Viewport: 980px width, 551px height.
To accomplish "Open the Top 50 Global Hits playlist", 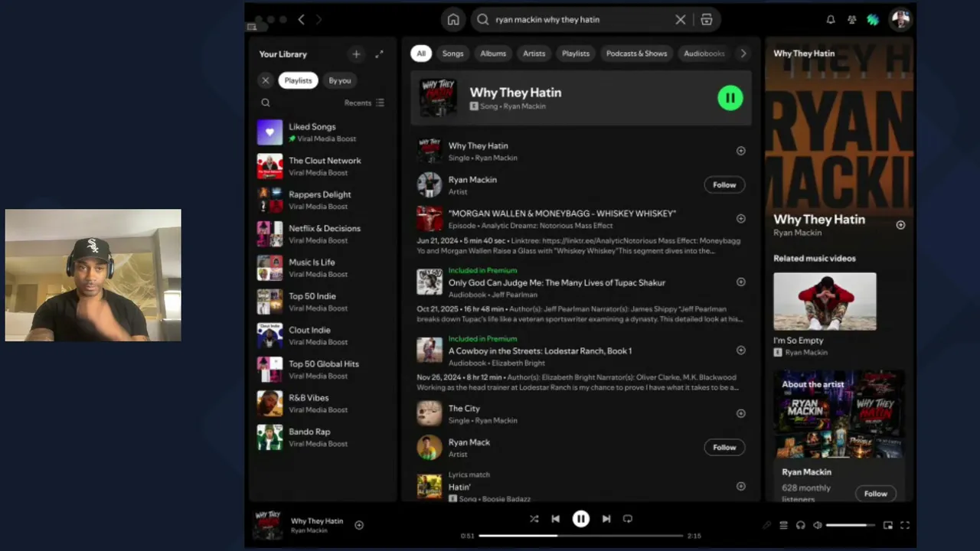I will pyautogui.click(x=322, y=370).
